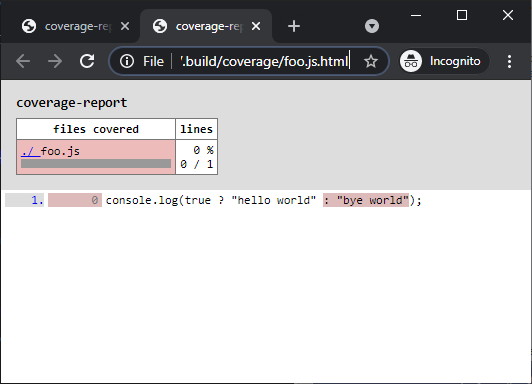Click the highlighted "bye world" code segment
This screenshot has height=384, width=532.
[366, 200]
